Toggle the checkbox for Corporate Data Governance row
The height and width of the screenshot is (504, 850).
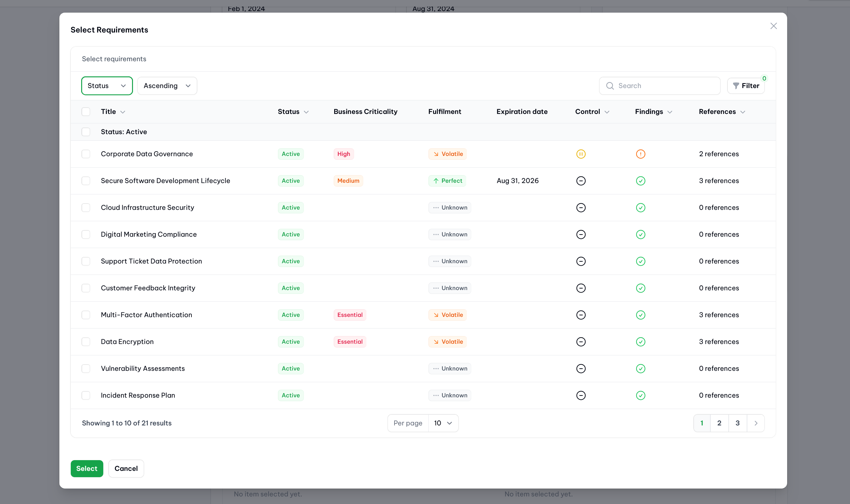pos(85,154)
